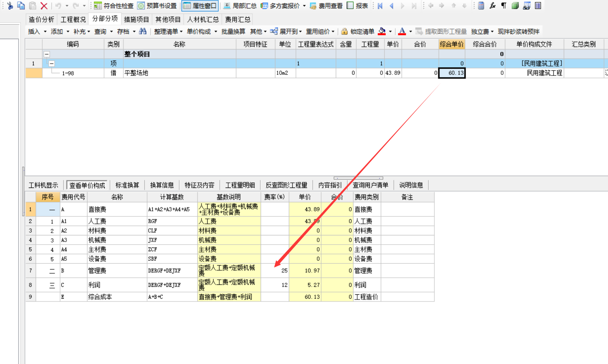Click 局部汇总 partial summary
Viewport: 608px width, 364px height.
click(240, 6)
